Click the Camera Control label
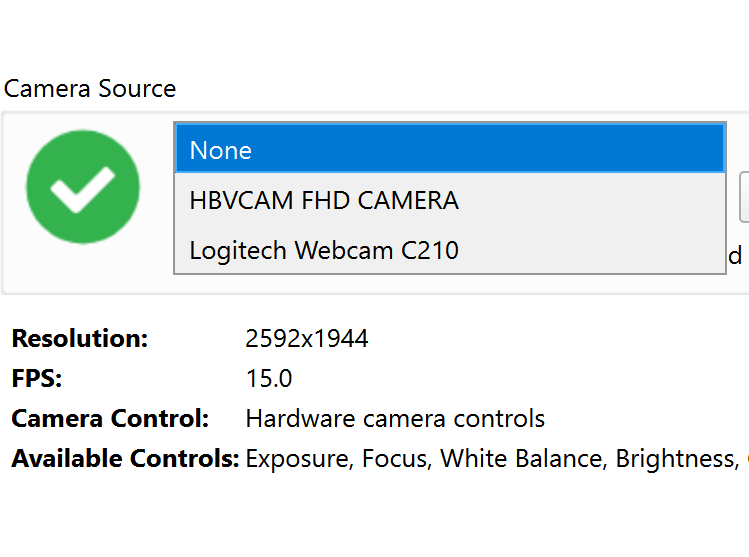The height and width of the screenshot is (557, 749). click(110, 418)
